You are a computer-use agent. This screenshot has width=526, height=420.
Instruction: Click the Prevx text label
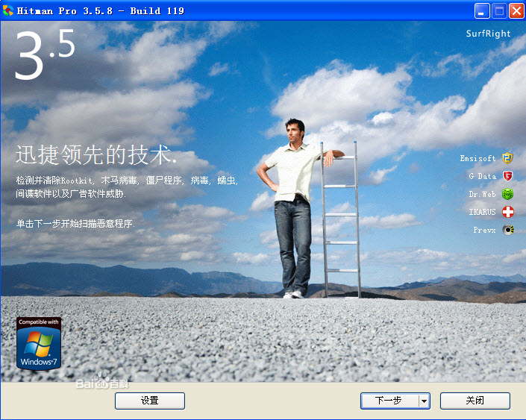coord(484,230)
